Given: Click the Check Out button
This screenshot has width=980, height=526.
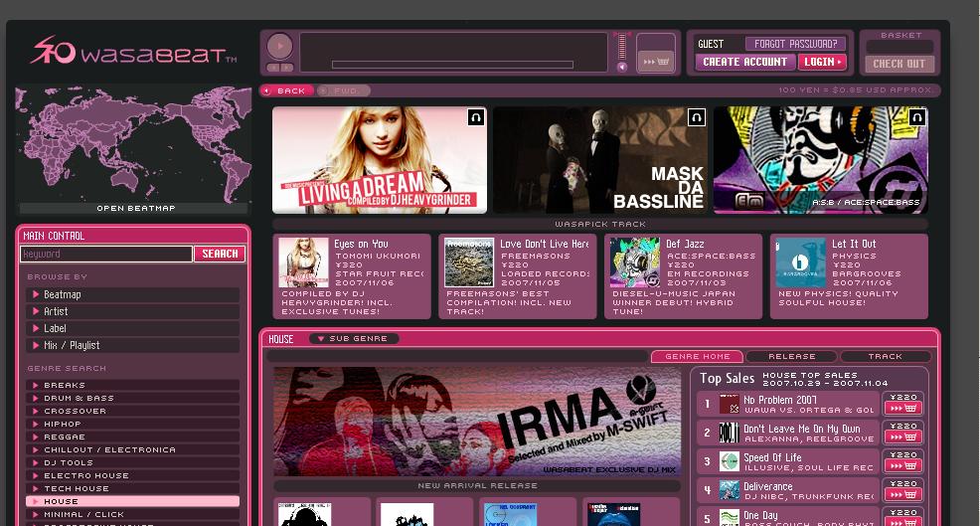Looking at the screenshot, I should pos(898,64).
